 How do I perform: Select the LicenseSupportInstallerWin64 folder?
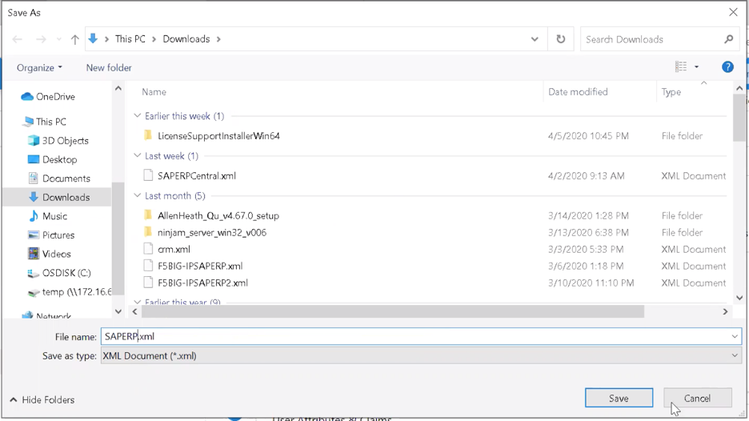pyautogui.click(x=218, y=136)
